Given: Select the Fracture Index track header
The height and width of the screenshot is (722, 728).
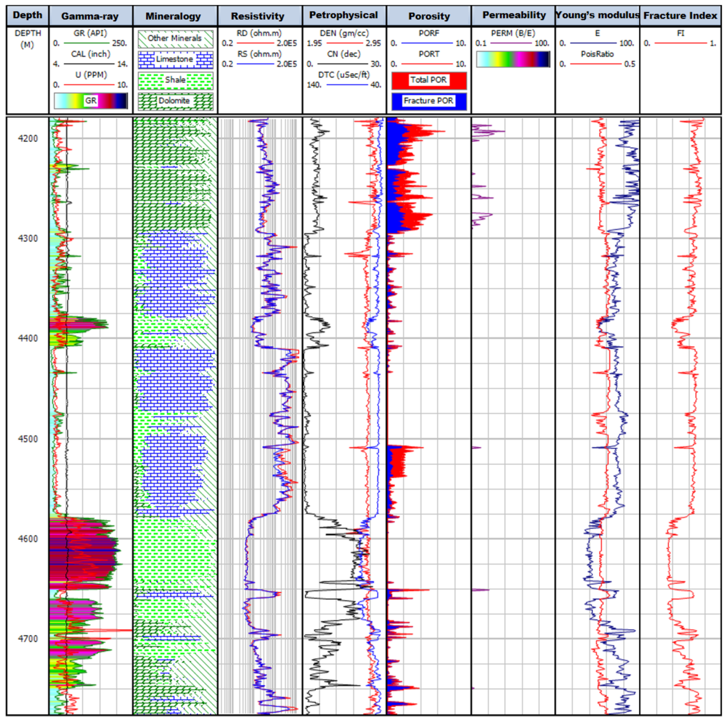Looking at the screenshot, I should coord(680,15).
